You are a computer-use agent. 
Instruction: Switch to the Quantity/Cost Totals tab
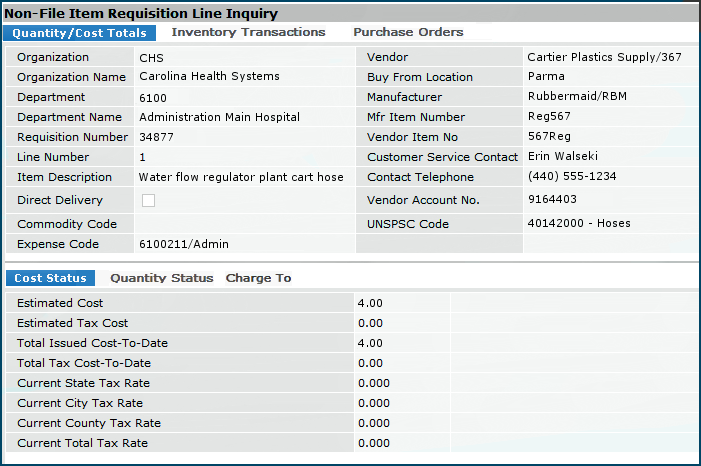point(79,33)
